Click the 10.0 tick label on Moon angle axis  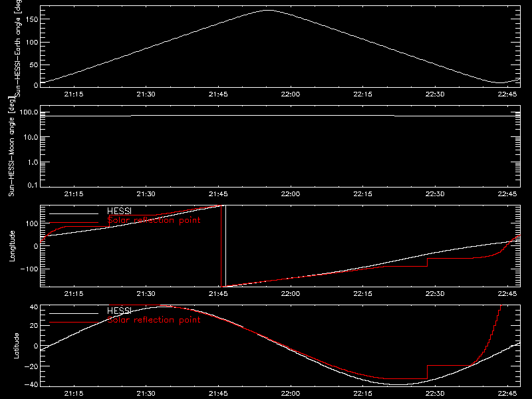[31, 137]
